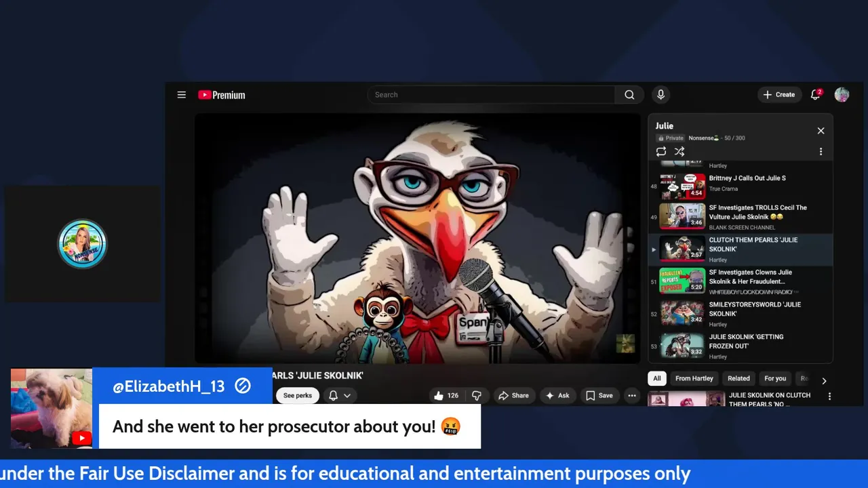Click the Private playlist label
This screenshot has width=868, height=488.
point(671,138)
